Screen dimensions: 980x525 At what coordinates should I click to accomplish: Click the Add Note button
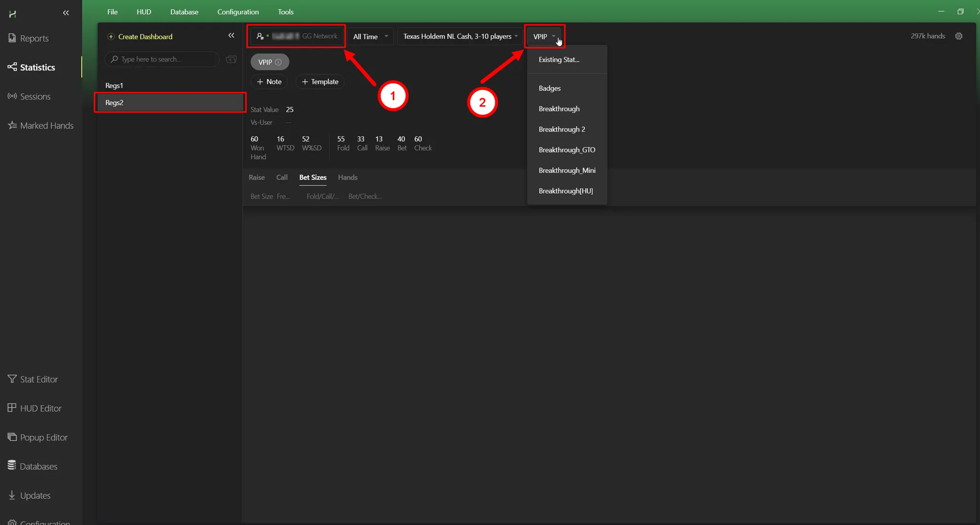[x=269, y=82]
